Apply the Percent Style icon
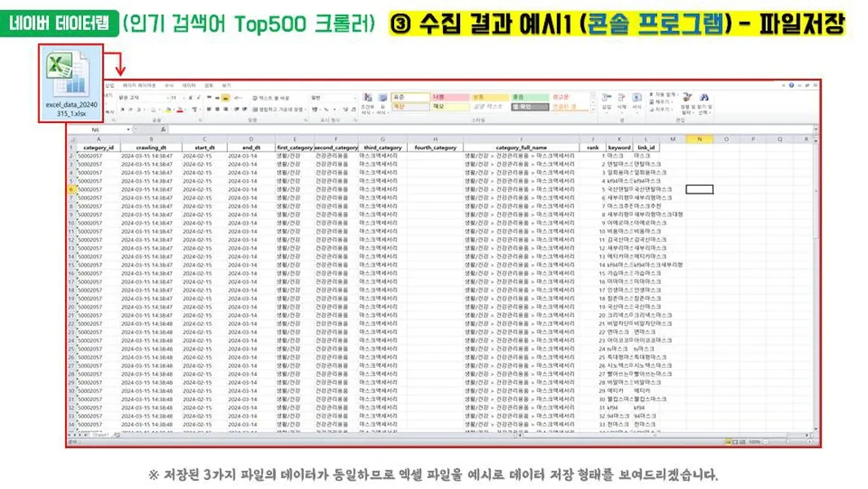 326,110
